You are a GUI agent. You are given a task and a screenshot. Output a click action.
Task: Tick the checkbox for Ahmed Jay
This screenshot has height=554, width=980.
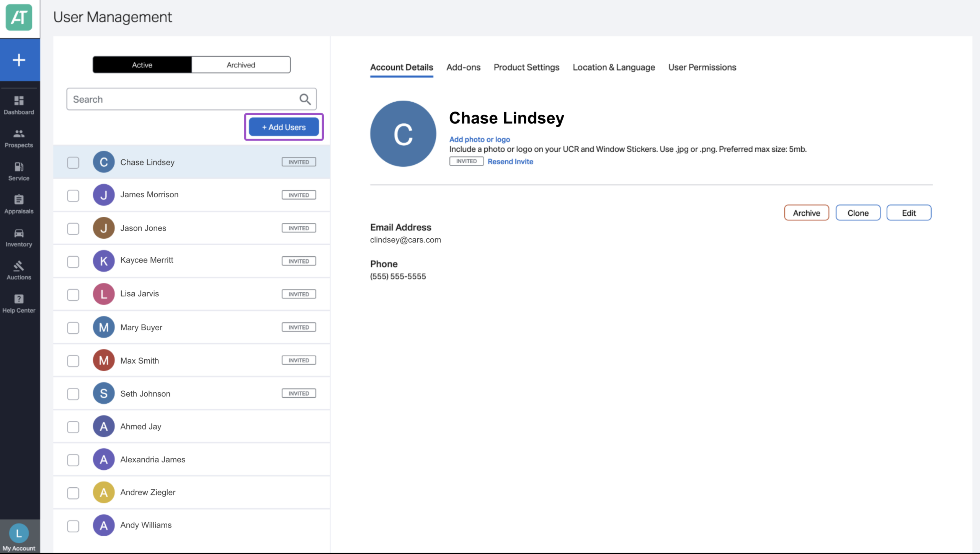point(73,427)
